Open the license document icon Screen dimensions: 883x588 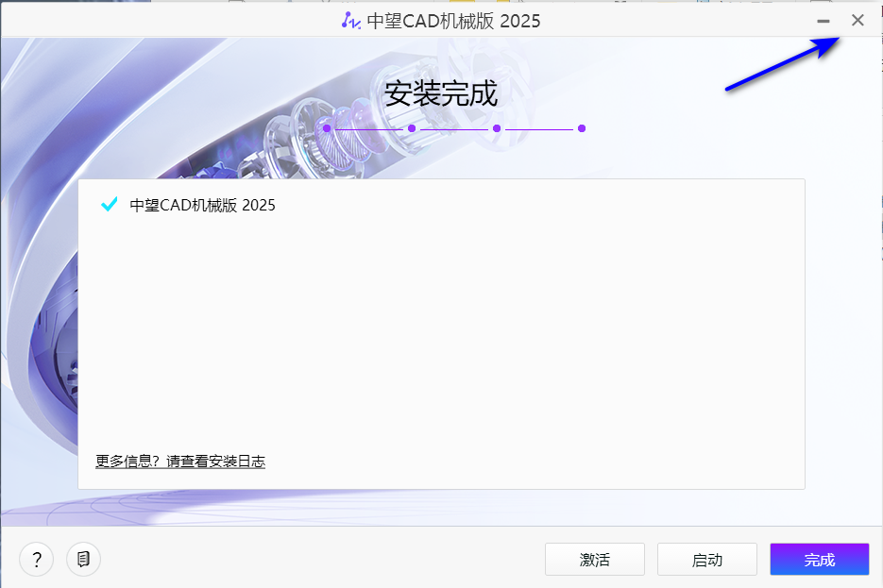point(83,560)
